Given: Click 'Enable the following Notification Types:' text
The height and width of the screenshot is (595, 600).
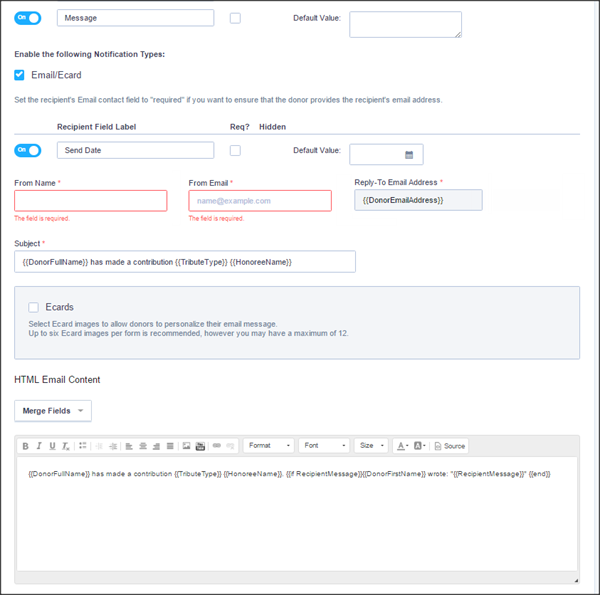Looking at the screenshot, I should click(90, 54).
